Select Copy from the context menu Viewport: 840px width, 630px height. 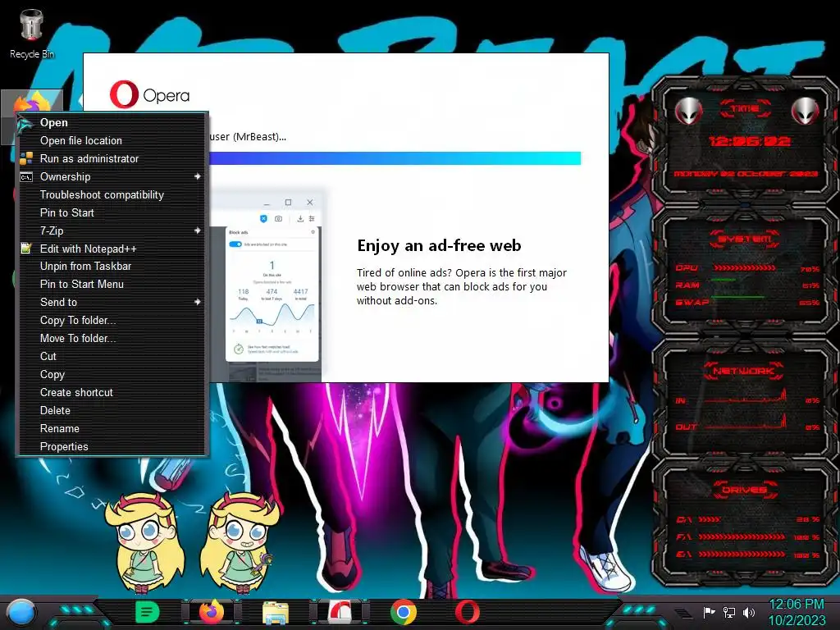(x=112, y=374)
